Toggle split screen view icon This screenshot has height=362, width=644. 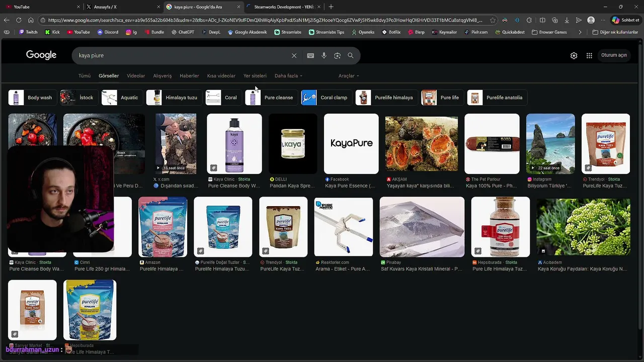click(542, 20)
